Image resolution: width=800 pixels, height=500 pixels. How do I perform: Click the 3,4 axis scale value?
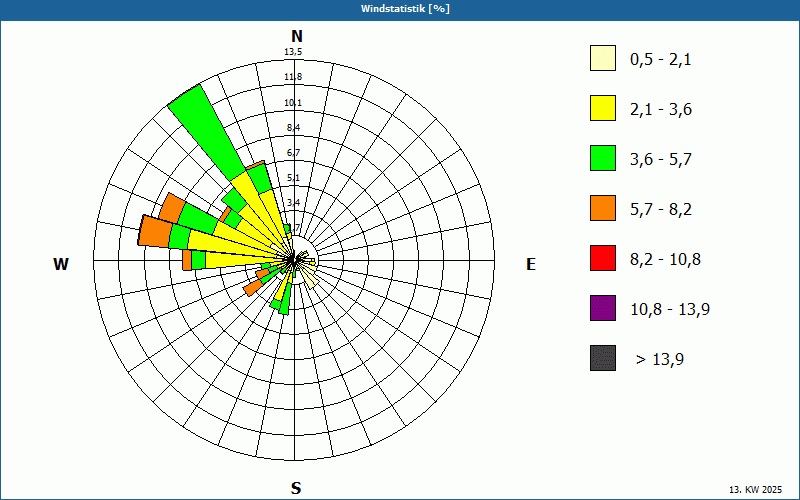coord(293,203)
